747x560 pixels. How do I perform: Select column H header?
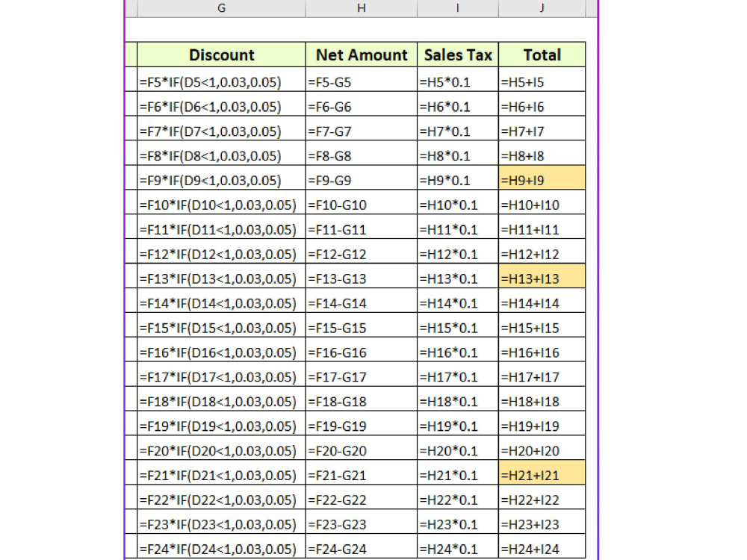[361, 8]
